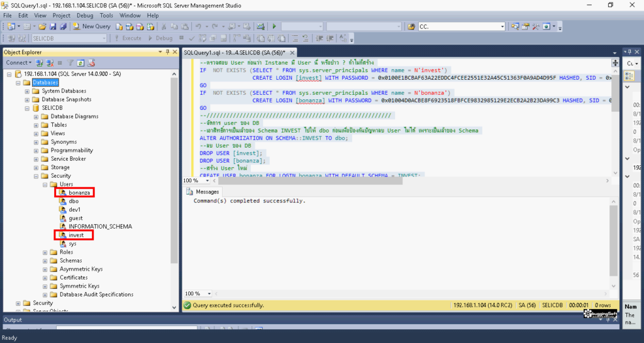The width and height of the screenshot is (644, 343).
Task: Click the Comment Out Selected Lines icon
Action: pos(294,38)
